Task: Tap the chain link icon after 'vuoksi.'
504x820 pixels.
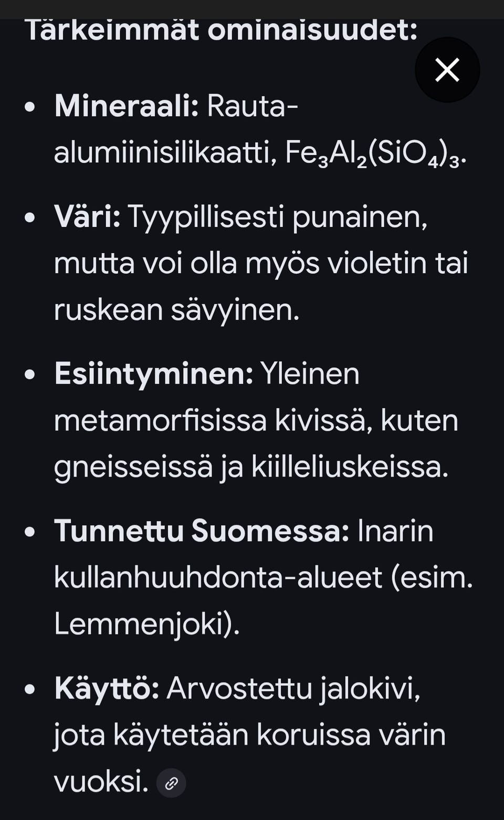Action: (172, 783)
